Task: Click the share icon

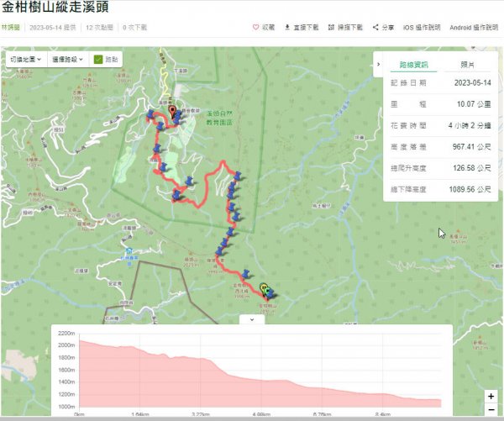Action: pyautogui.click(x=375, y=28)
